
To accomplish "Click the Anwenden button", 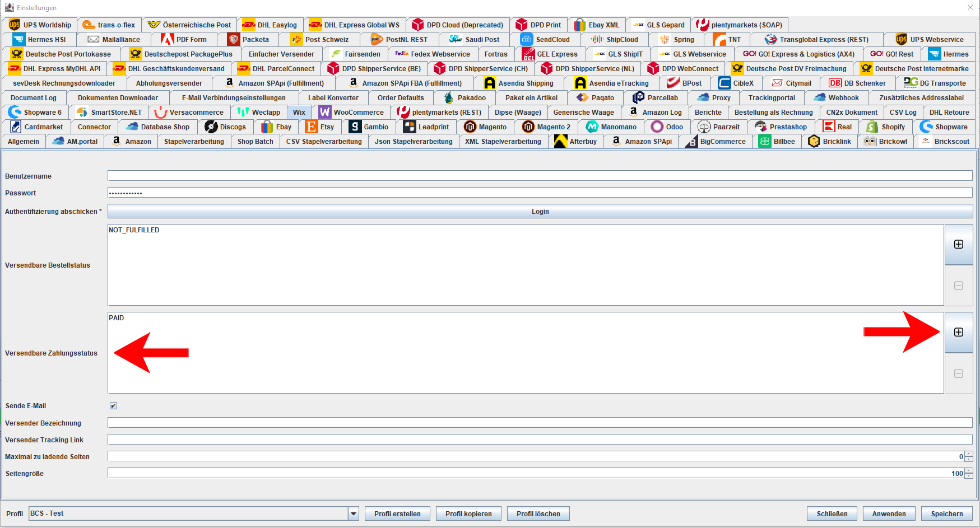I will pyautogui.click(x=889, y=513).
